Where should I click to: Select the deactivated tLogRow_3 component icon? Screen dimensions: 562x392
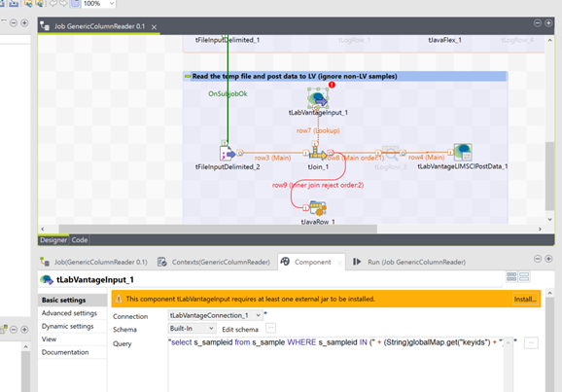[x=391, y=153]
